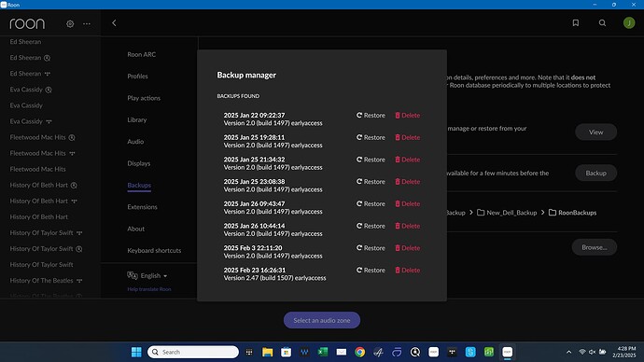Open File Explorer from taskbar

[267, 352]
